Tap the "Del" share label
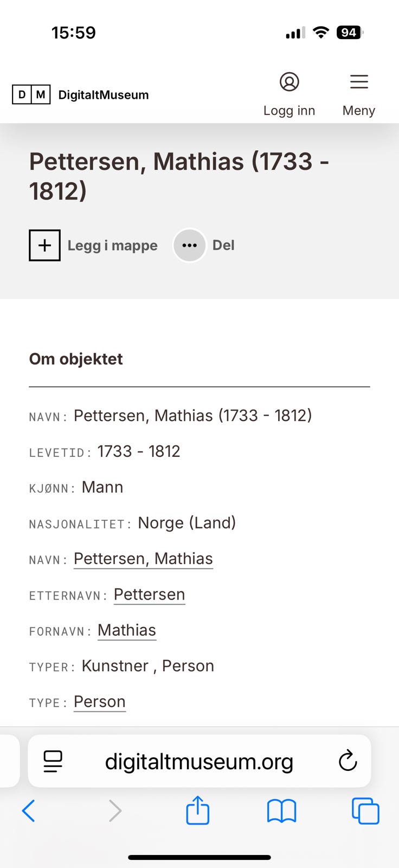 pos(223,245)
